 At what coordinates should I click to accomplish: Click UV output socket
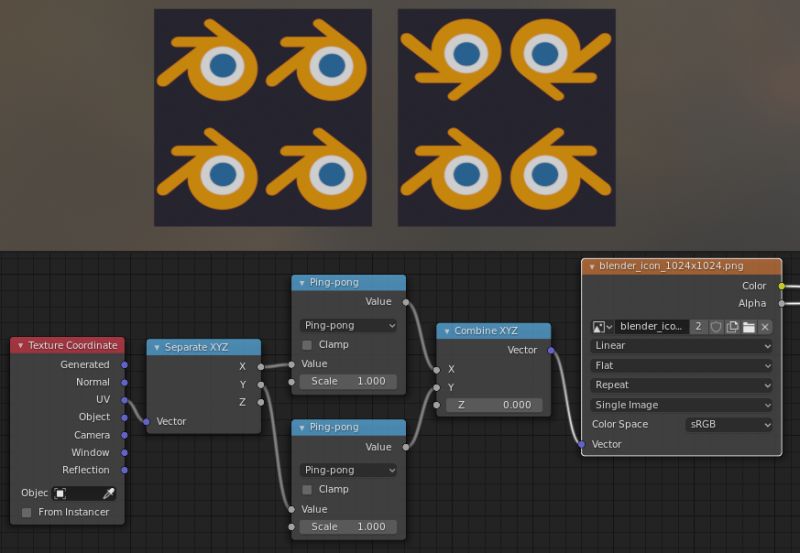(124, 400)
